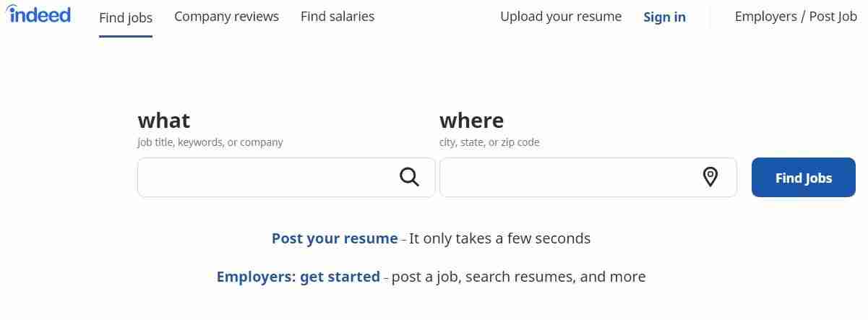
Task: Click the Indeed logo
Action: 39,14
